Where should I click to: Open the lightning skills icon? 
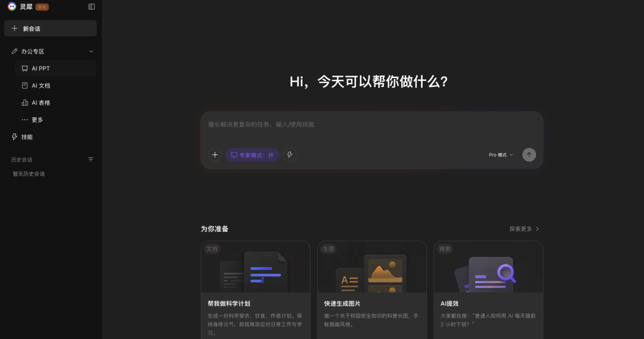coord(290,155)
